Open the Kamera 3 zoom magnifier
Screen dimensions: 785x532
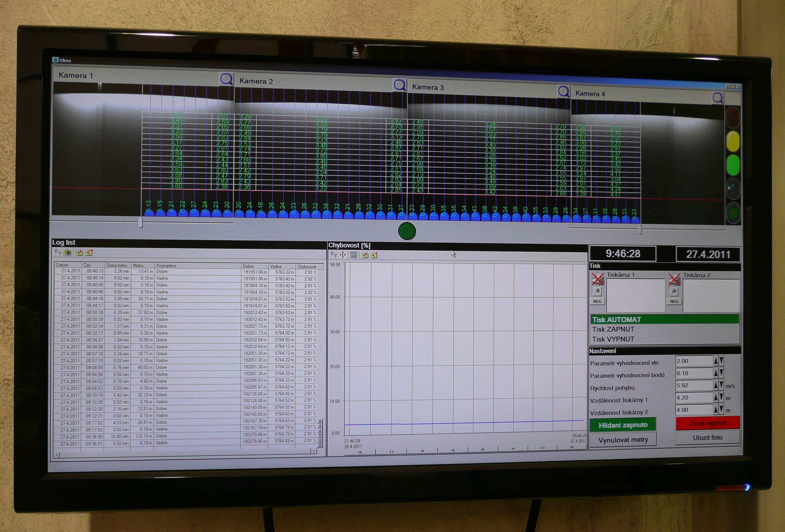[563, 91]
